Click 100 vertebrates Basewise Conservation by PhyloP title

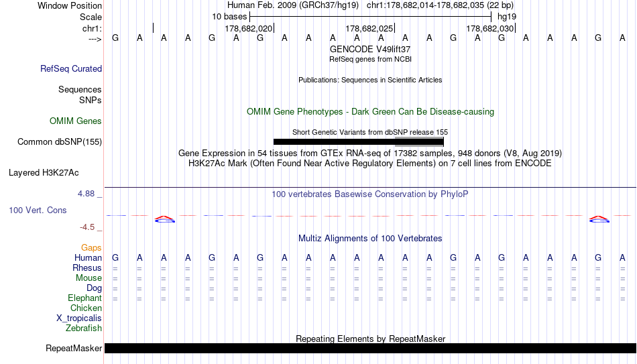pyautogui.click(x=370, y=194)
